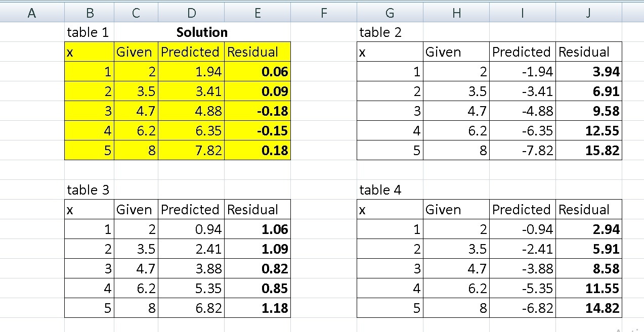The height and width of the screenshot is (332, 644).
Task: Select the 'table 3' label cell
Action: pyautogui.click(x=89, y=190)
